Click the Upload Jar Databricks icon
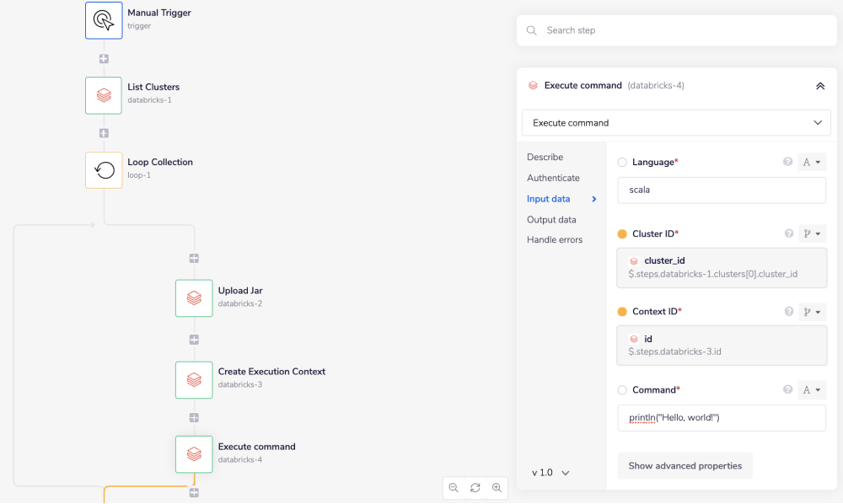The height and width of the screenshot is (504, 843). click(x=194, y=298)
